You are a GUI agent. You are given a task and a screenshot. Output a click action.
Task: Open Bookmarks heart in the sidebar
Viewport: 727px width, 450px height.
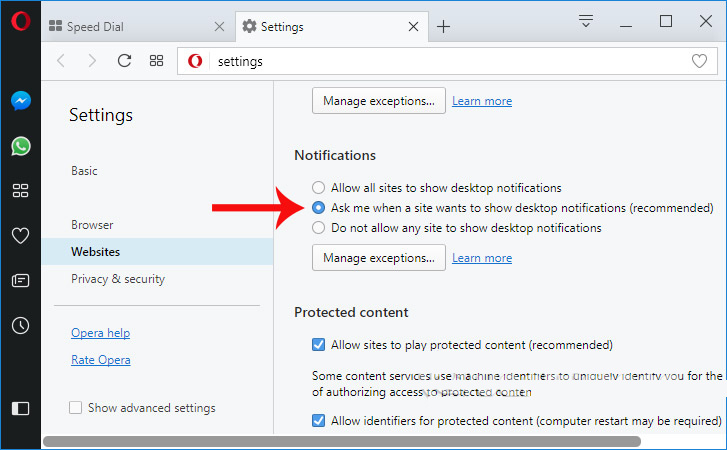point(20,236)
